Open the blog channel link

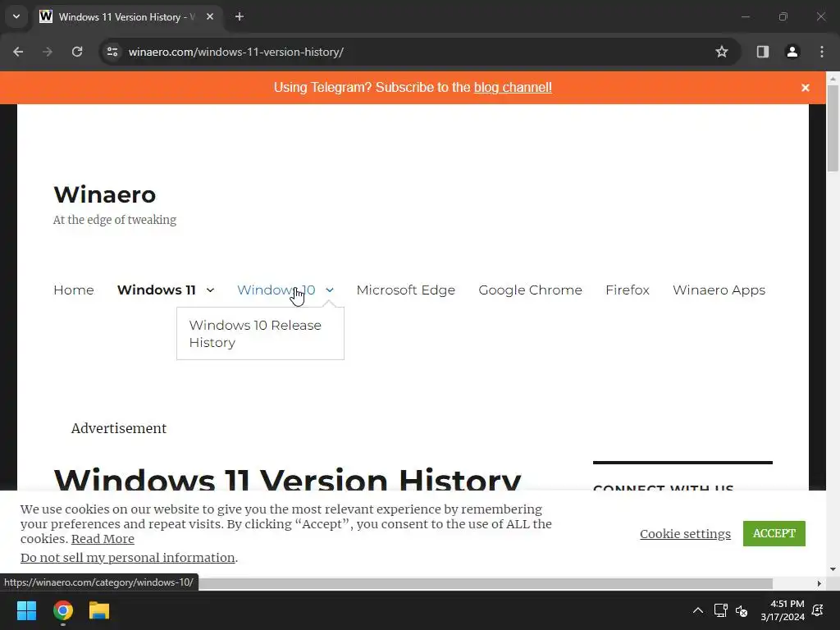coord(513,87)
